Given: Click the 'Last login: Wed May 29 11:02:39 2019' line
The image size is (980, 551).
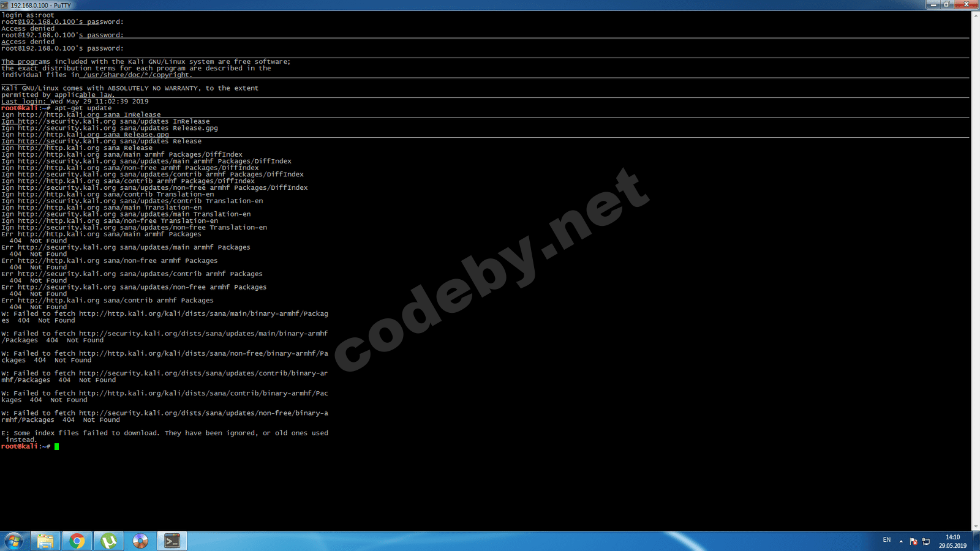Looking at the screenshot, I should click(x=75, y=102).
